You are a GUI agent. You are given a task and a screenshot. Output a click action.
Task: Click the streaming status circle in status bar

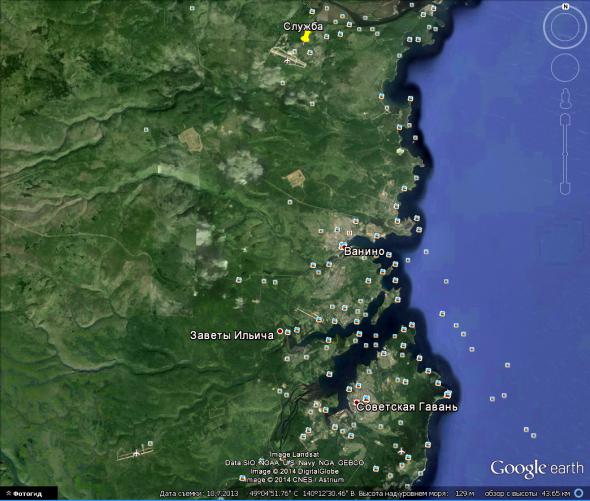579,493
